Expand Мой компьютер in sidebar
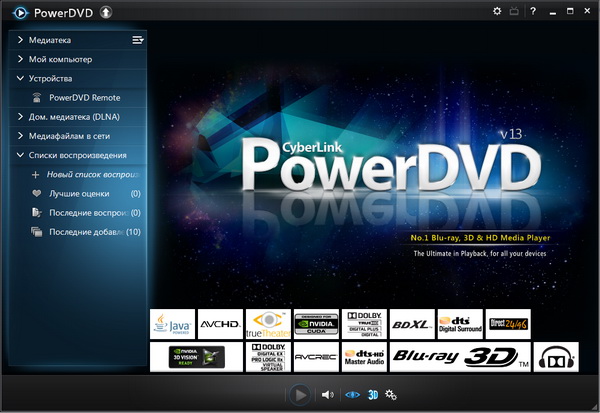The image size is (600, 413). coord(20,59)
